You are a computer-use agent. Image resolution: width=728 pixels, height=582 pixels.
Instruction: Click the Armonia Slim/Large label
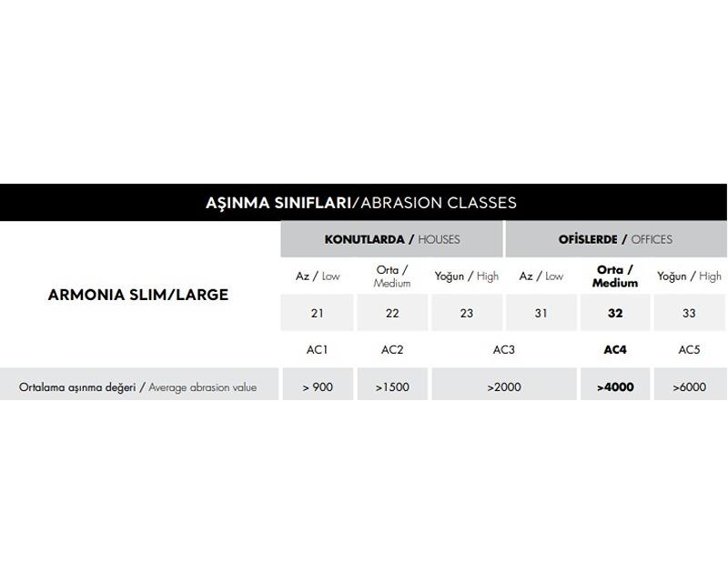[x=138, y=295]
